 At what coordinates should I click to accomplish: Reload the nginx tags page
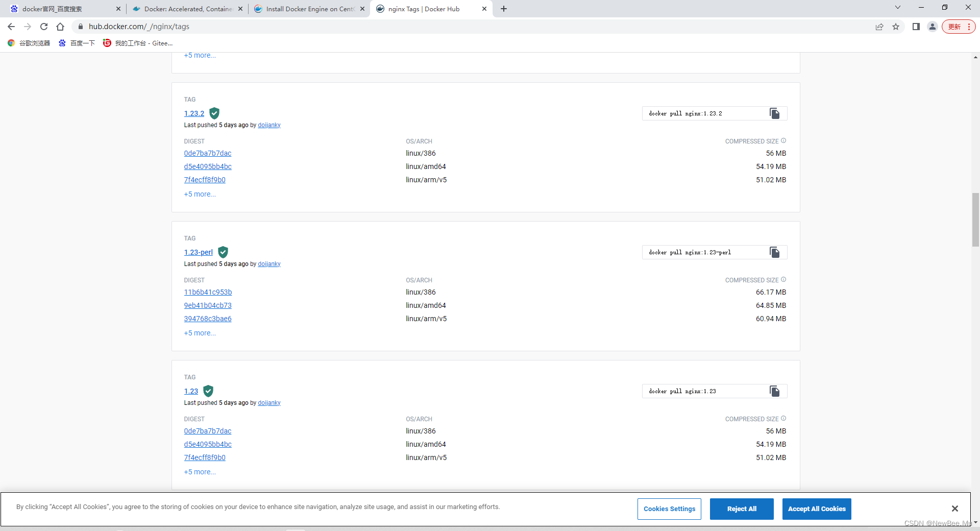click(x=44, y=27)
